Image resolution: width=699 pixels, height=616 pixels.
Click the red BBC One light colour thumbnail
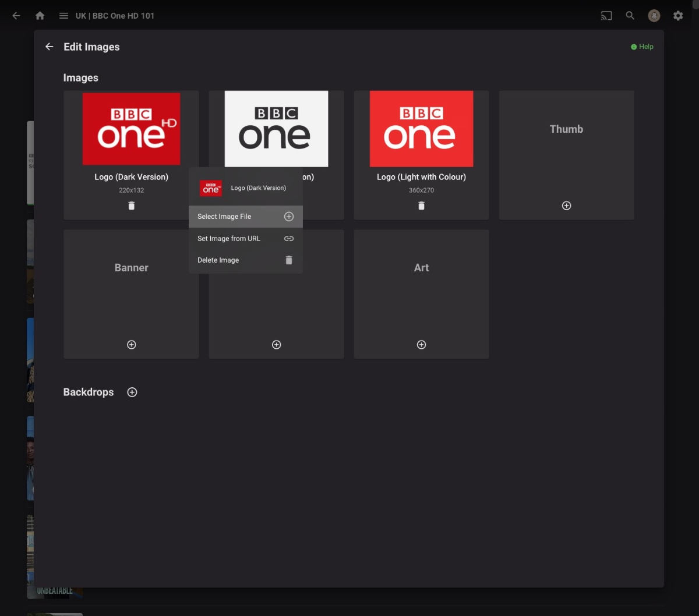[x=422, y=129]
